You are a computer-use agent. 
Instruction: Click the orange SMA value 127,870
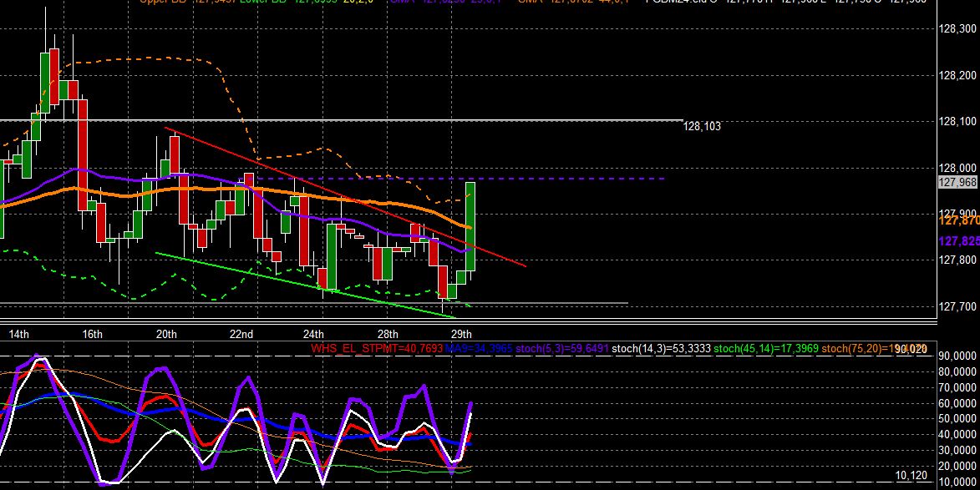pyautogui.click(x=959, y=221)
